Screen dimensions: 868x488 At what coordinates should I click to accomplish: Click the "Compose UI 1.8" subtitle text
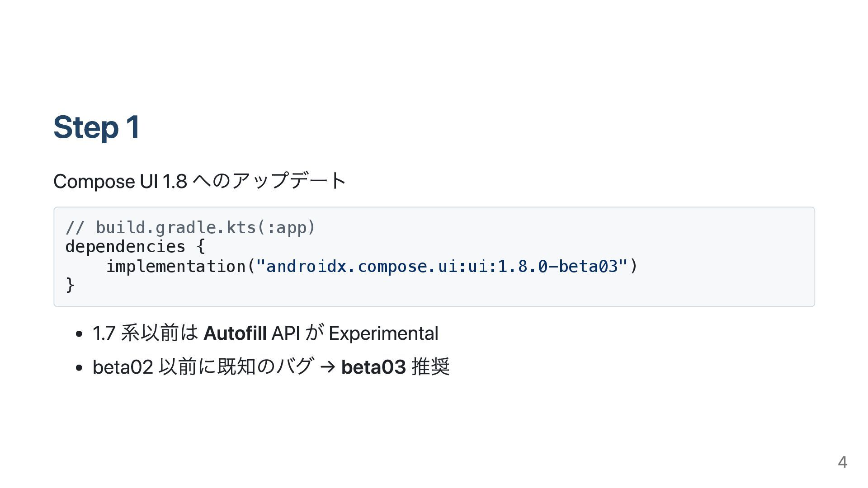pyautogui.click(x=120, y=182)
